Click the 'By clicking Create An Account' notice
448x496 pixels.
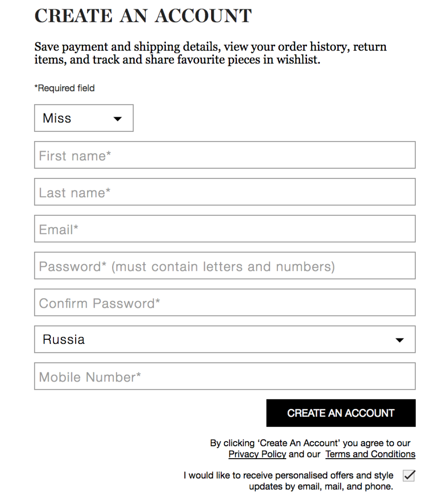click(x=310, y=443)
